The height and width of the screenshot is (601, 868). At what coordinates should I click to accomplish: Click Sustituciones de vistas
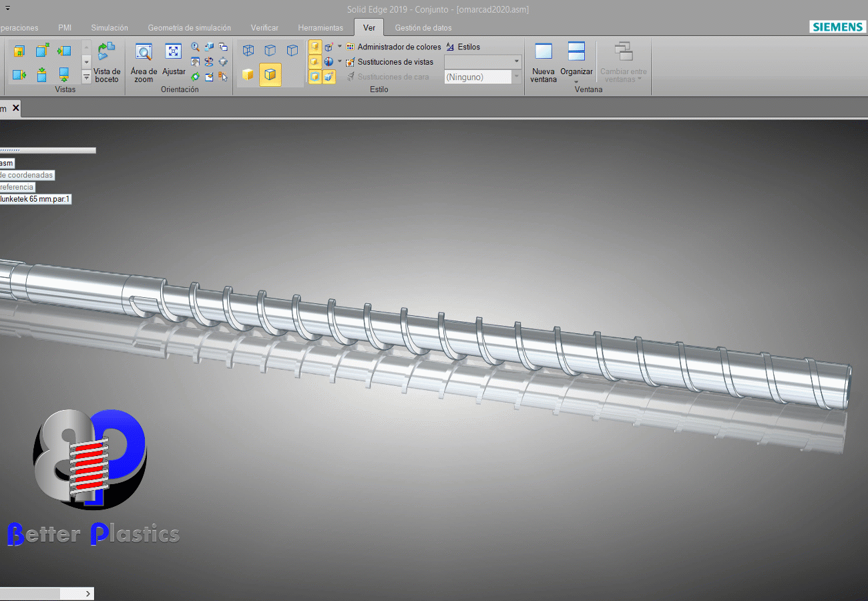coord(389,61)
